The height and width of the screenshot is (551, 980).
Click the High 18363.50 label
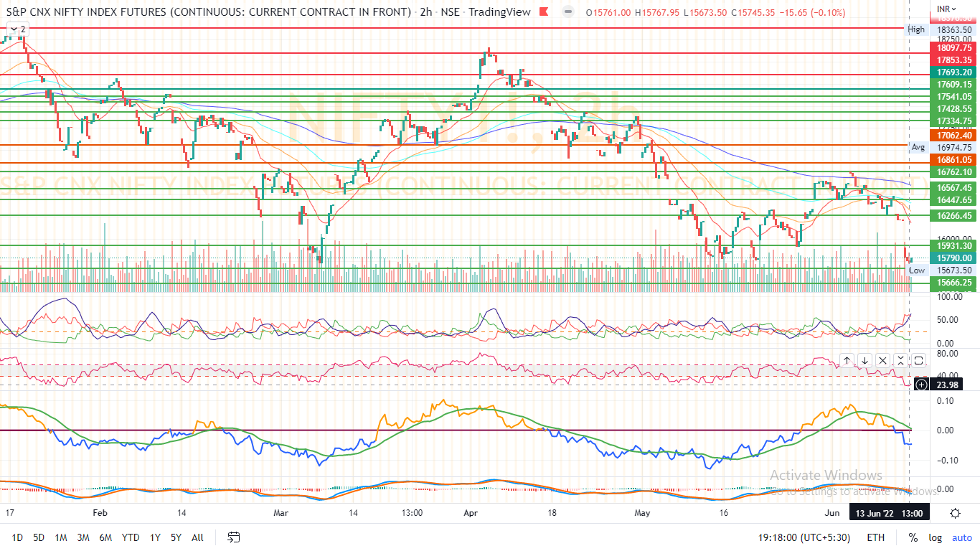click(941, 30)
